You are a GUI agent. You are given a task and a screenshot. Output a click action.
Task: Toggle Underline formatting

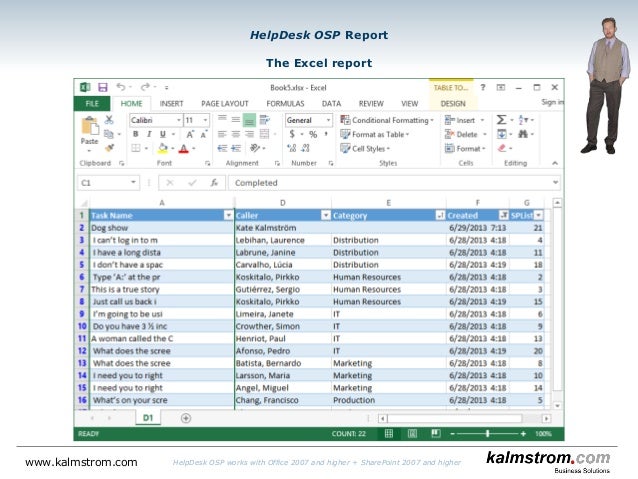[x=163, y=134]
